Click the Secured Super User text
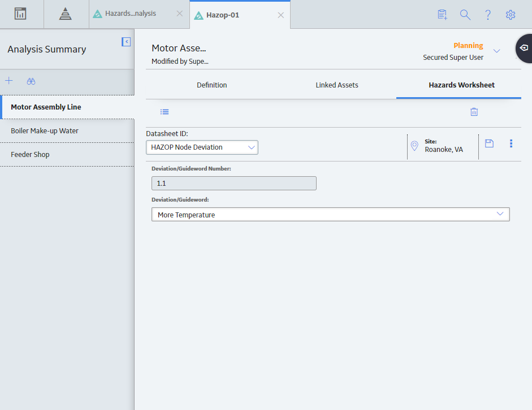This screenshot has width=532, height=410. (x=453, y=58)
